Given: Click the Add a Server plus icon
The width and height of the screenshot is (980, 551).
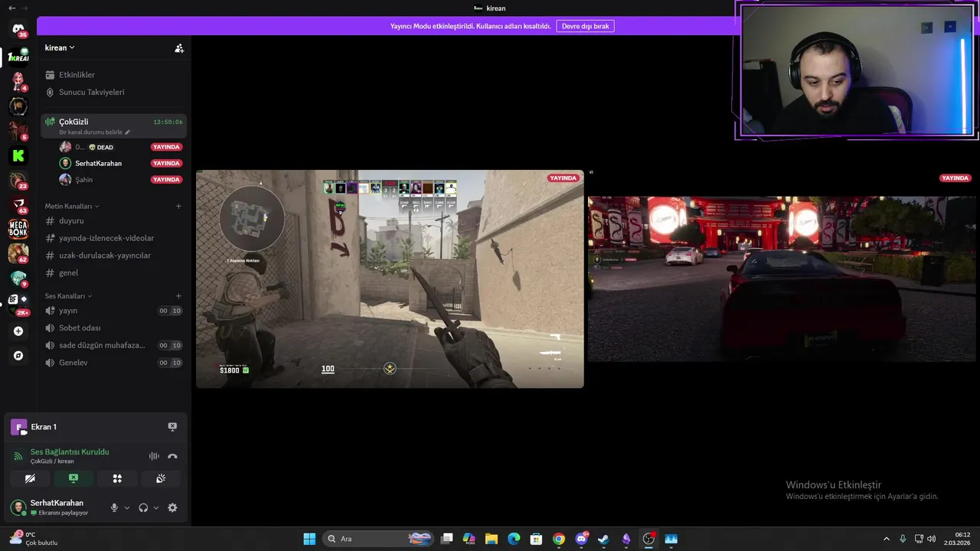Looking at the screenshot, I should tap(18, 331).
